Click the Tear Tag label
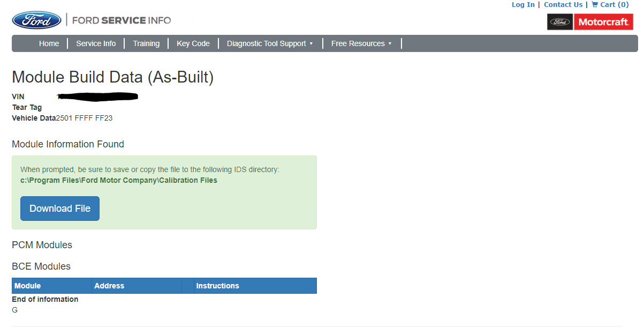Image resolution: width=644 pixels, height=327 pixels. (x=27, y=107)
